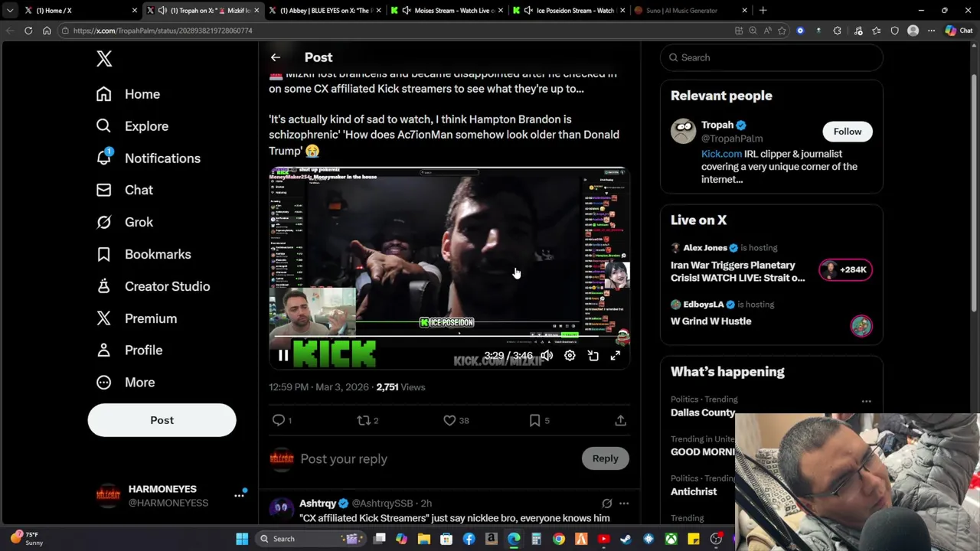Open Tropah profile from Relevant people
Viewport: 980px width, 551px height.
pos(717,125)
